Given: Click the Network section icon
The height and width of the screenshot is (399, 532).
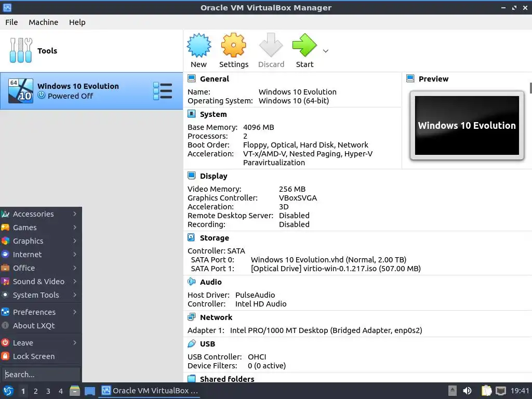Looking at the screenshot, I should (x=191, y=317).
